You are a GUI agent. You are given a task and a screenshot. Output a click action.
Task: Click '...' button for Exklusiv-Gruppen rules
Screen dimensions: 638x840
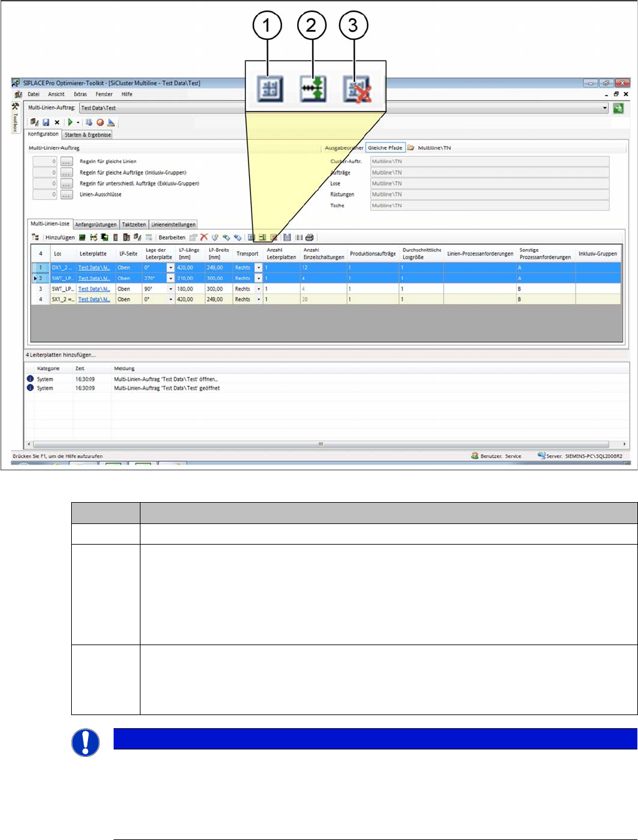coord(67,184)
